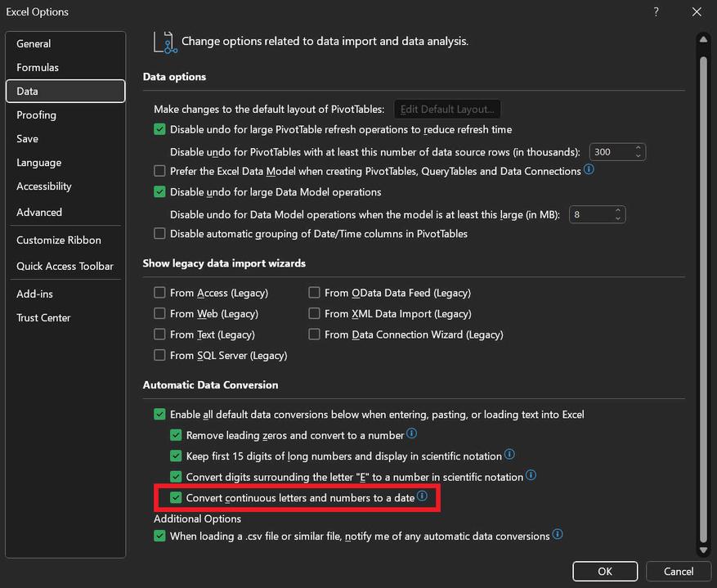Click info icon beside Excel Data Model option
This screenshot has width=717, height=588.
point(589,171)
